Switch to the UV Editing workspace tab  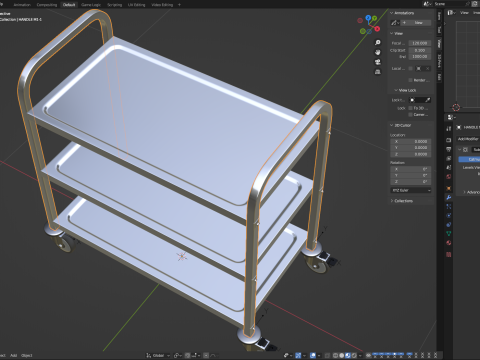click(x=136, y=5)
